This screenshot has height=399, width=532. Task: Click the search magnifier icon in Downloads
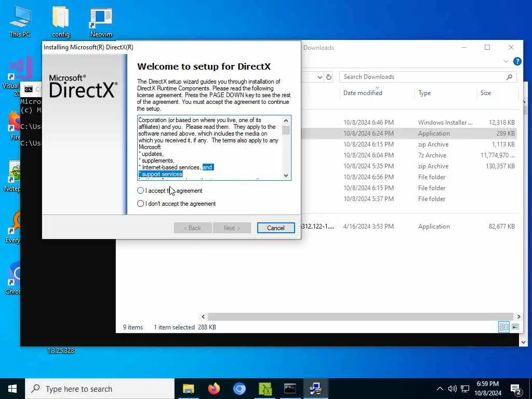point(509,77)
